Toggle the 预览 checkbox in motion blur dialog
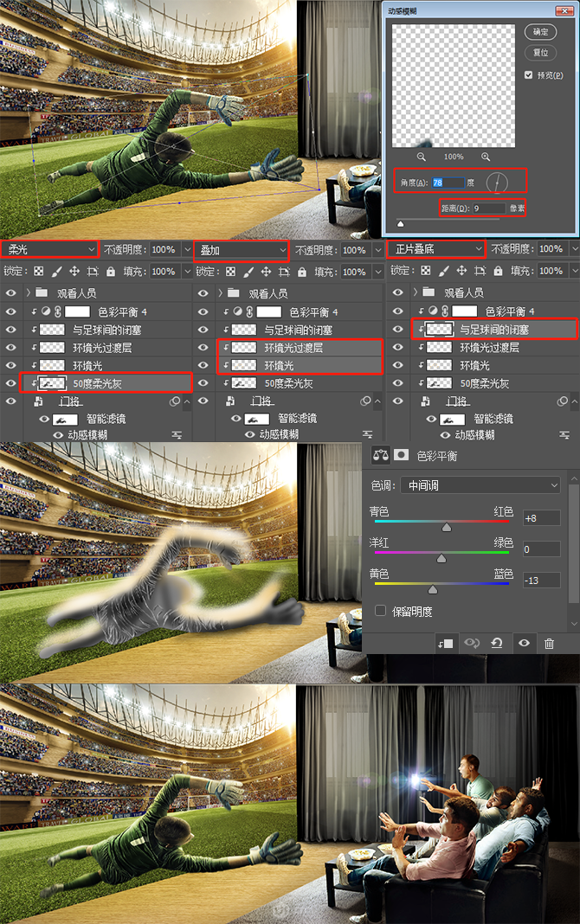Image resolution: width=580 pixels, height=924 pixels. click(529, 75)
